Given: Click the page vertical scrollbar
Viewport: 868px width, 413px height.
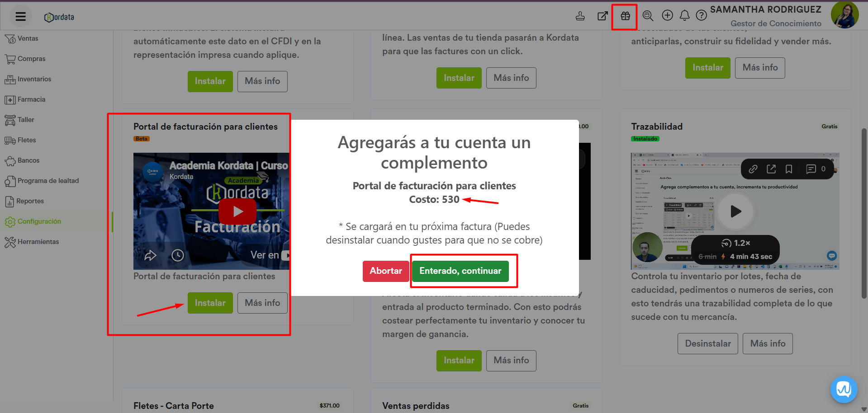Looking at the screenshot, I should coord(864,214).
